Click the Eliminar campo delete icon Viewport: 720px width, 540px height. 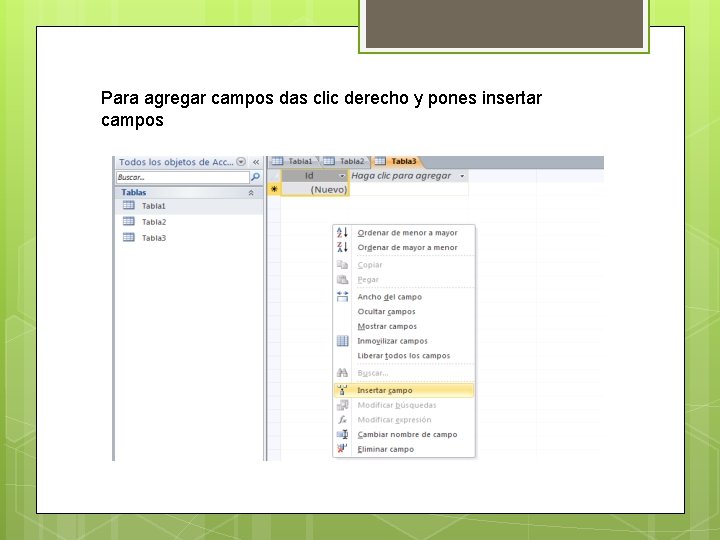pyautogui.click(x=342, y=449)
